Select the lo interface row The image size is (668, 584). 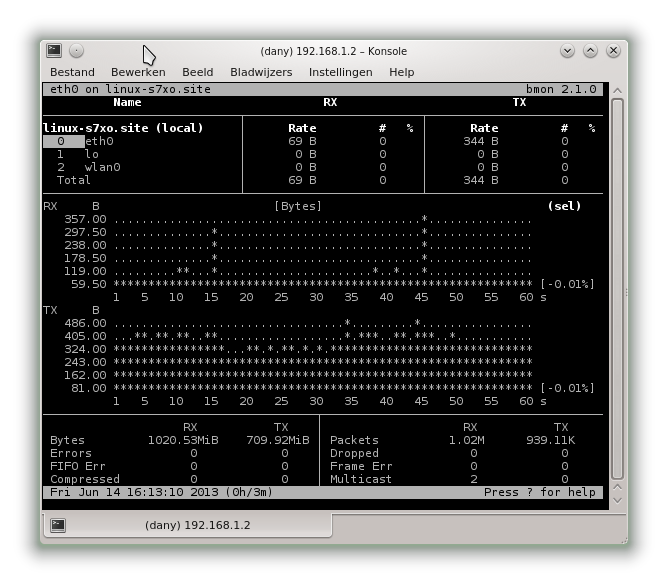click(x=322, y=154)
